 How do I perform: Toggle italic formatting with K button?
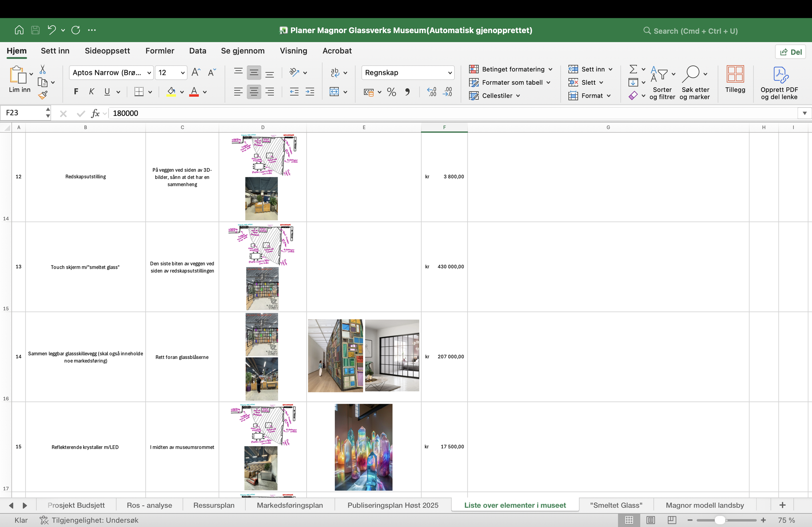(x=92, y=92)
